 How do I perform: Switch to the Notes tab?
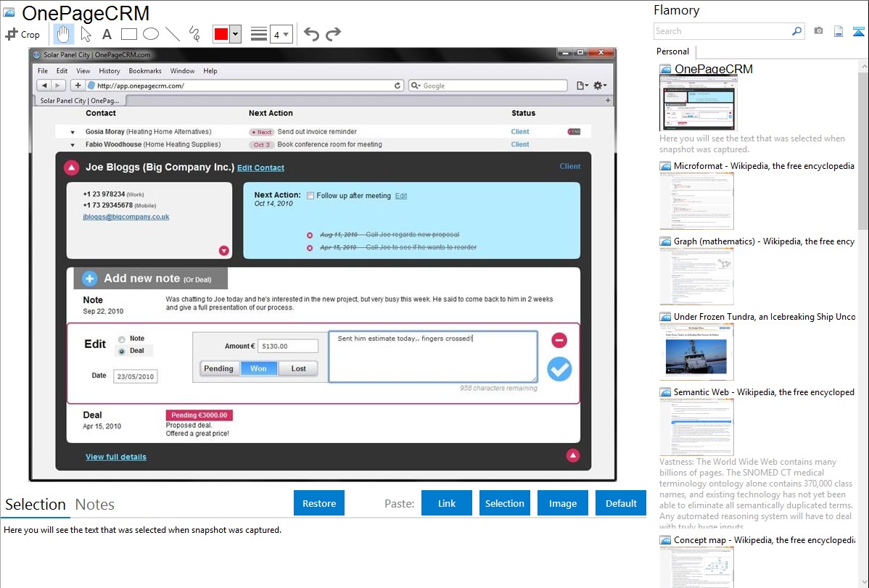click(x=95, y=505)
